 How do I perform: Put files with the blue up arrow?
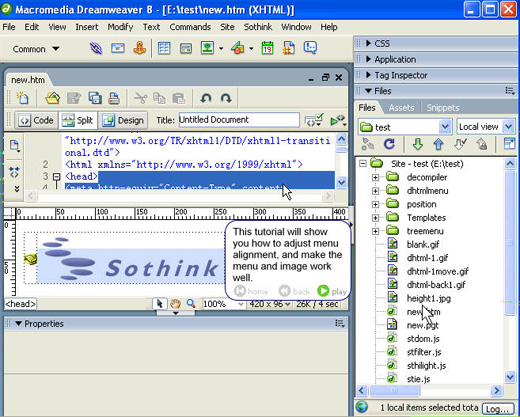pos(438,144)
